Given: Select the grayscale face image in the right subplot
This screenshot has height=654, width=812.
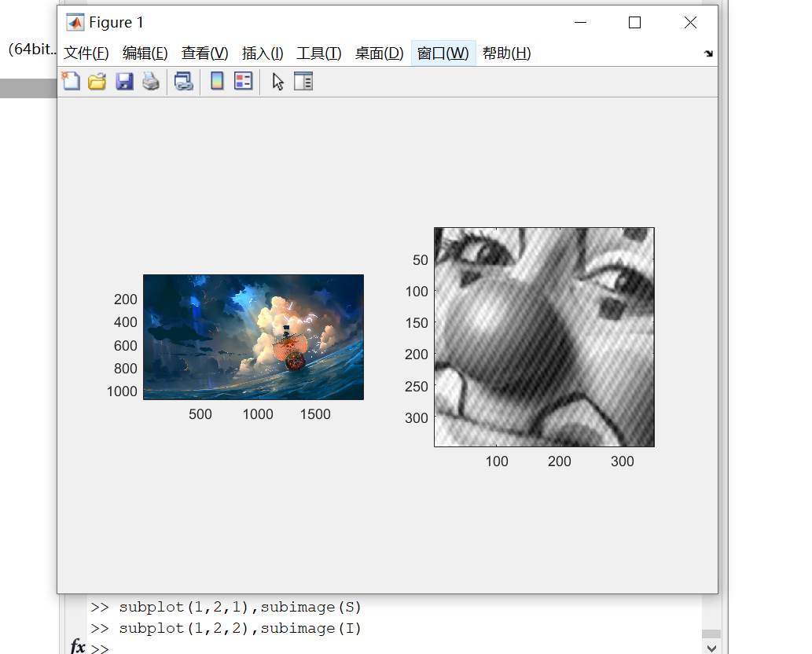Looking at the screenshot, I should click(544, 337).
